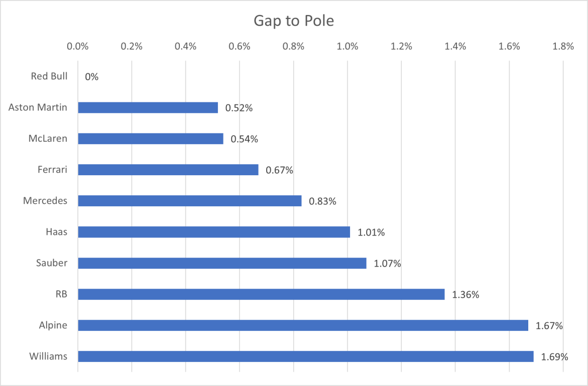Viewport: 588px width, 386px height.
Task: Select the Aston Martin bar
Action: (x=148, y=108)
